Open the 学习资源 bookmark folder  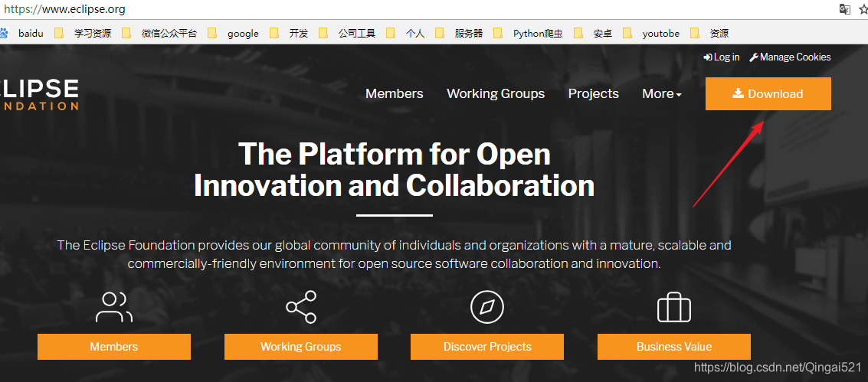83,33
